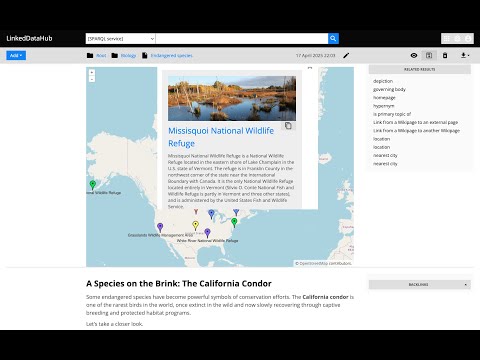
Task: Click the trash delete icon
Action: 445,55
